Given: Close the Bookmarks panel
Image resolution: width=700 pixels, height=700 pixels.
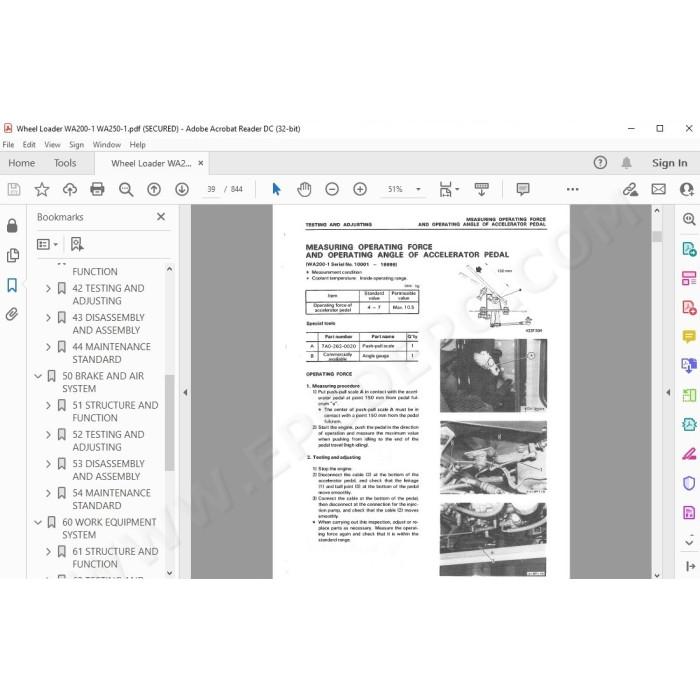Looking at the screenshot, I should 161,217.
